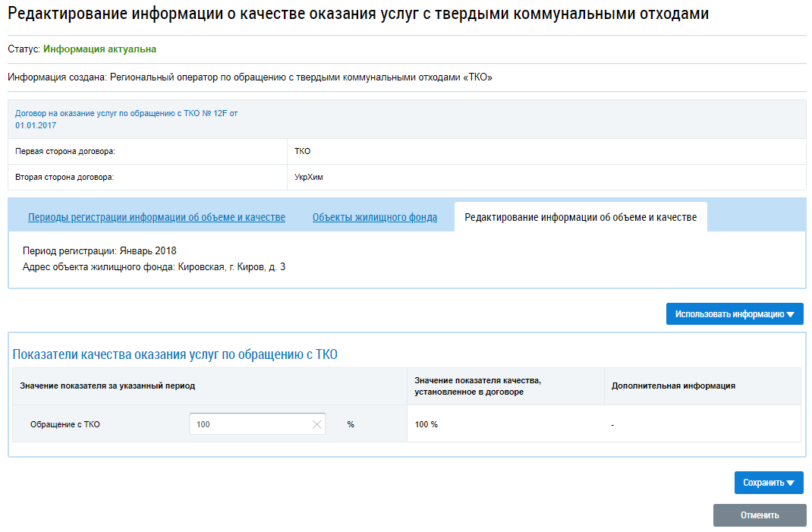Click header Значение показателя качества, установленное в договоре

point(477,386)
